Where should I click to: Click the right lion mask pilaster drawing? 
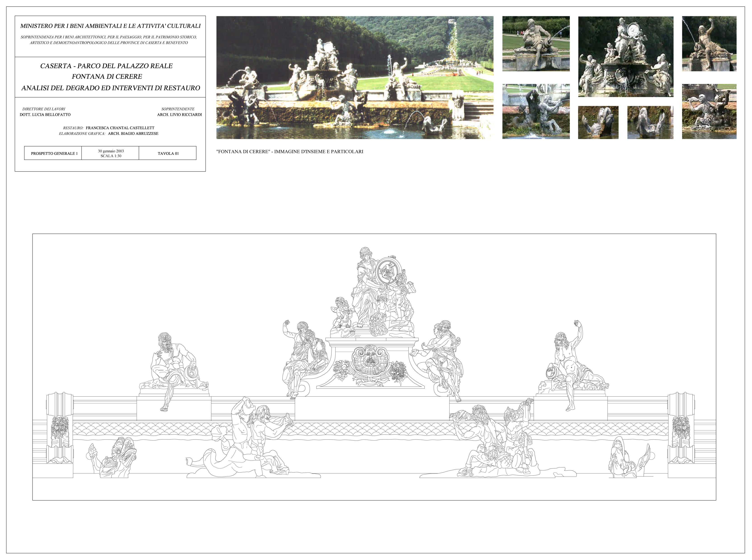coord(681,428)
